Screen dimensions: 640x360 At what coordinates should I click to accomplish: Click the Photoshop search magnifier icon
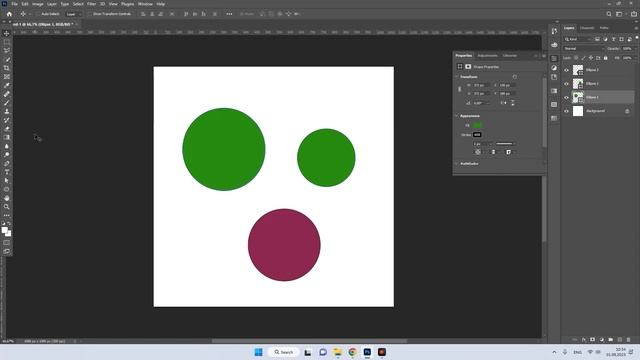(x=609, y=14)
